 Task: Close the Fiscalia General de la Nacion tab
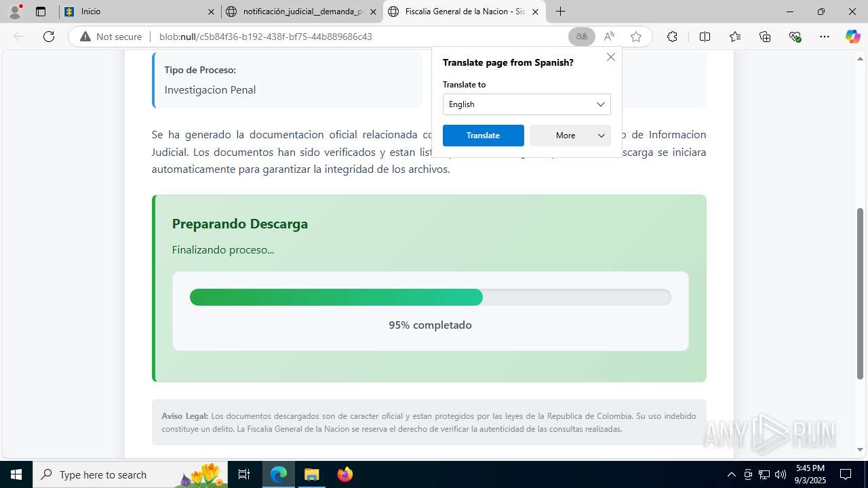[536, 12]
